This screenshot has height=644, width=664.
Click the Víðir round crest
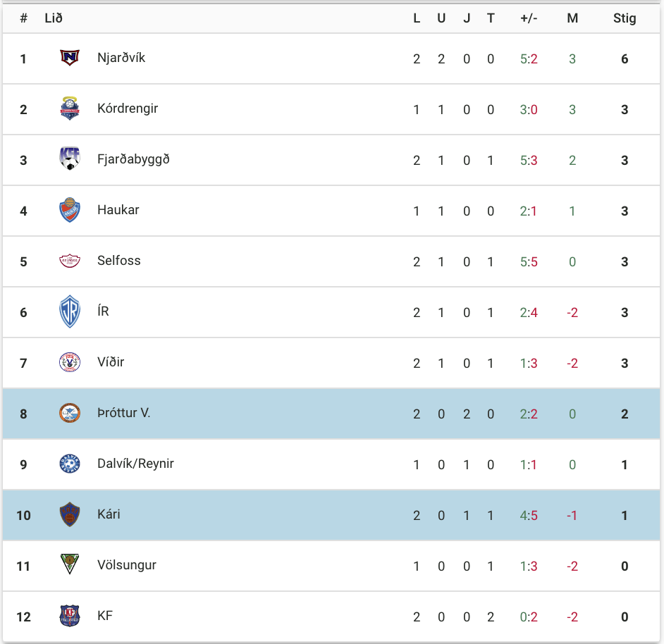tap(70, 362)
